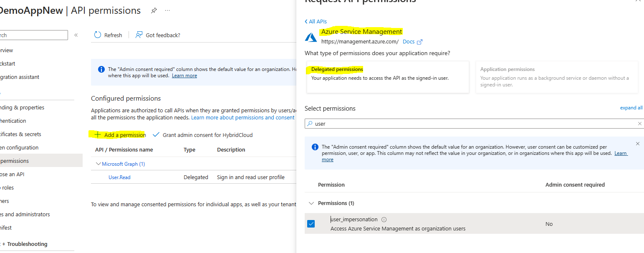This screenshot has width=644, height=253.
Task: Open Token configuration menu item
Action: coord(19,147)
